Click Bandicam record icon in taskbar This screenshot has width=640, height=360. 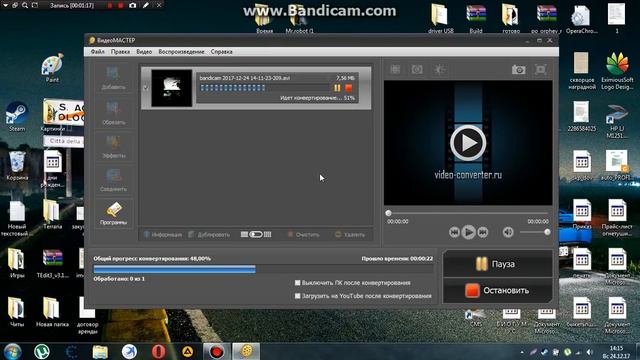pos(217,351)
